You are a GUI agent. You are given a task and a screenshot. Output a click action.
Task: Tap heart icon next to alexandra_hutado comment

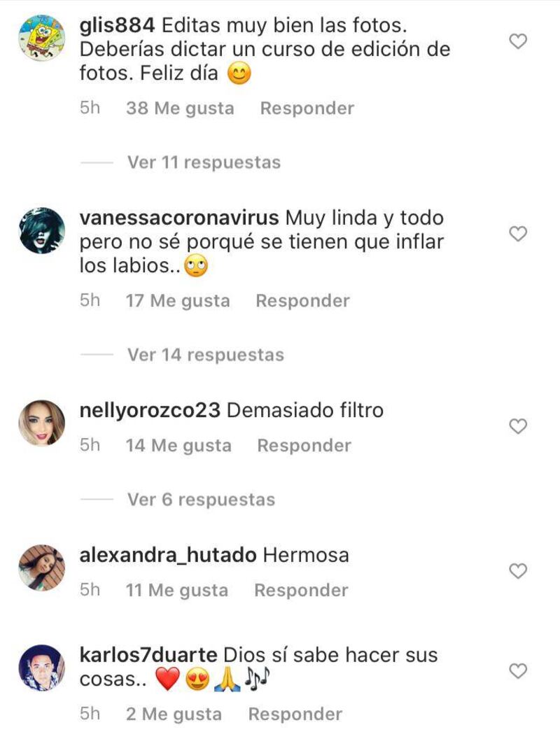coord(517,571)
